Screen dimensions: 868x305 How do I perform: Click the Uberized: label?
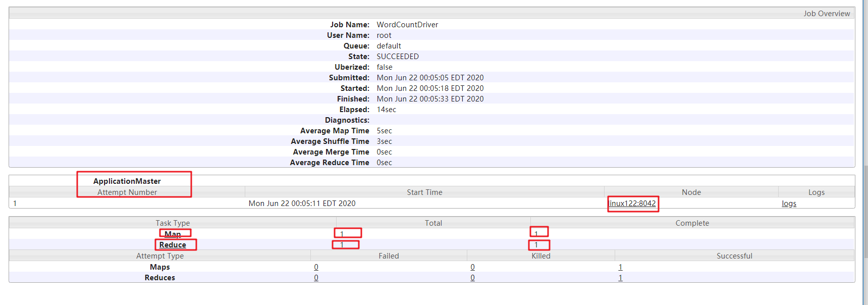click(x=352, y=67)
